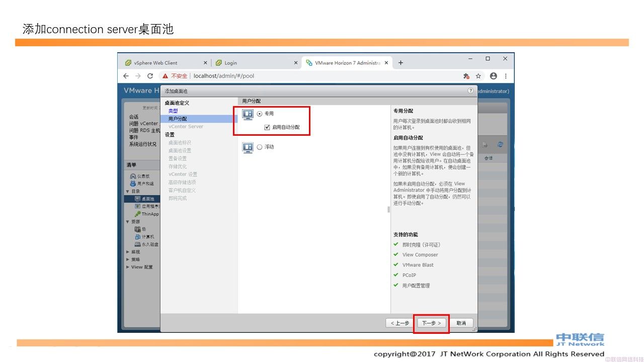Click the View Composer feature entry
This screenshot has height=362, width=644.
420,255
